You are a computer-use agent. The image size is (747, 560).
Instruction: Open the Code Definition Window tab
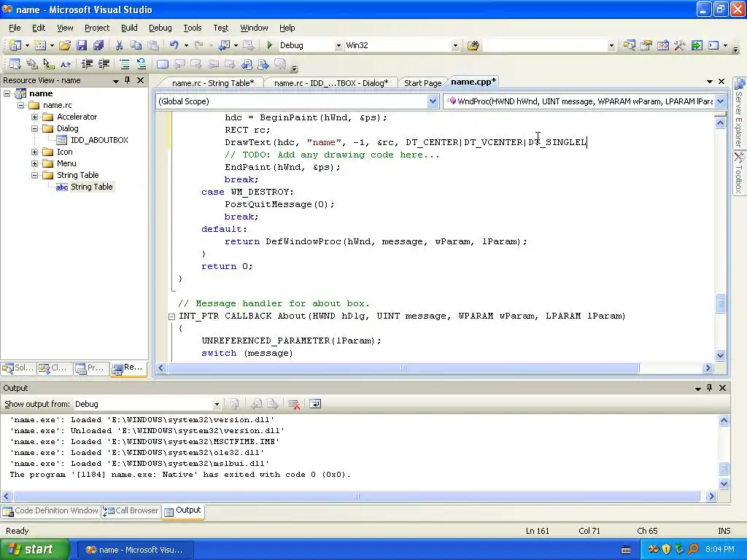click(51, 510)
